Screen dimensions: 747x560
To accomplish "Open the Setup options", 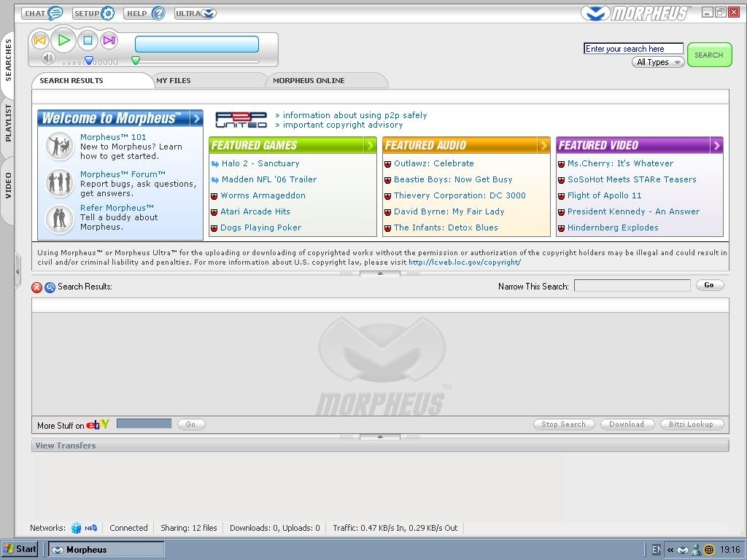I will (x=93, y=13).
